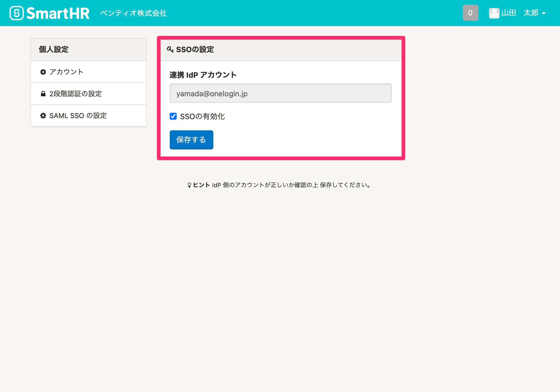Click the gear icon beside SAML SSO
560x392 pixels.
(43, 115)
